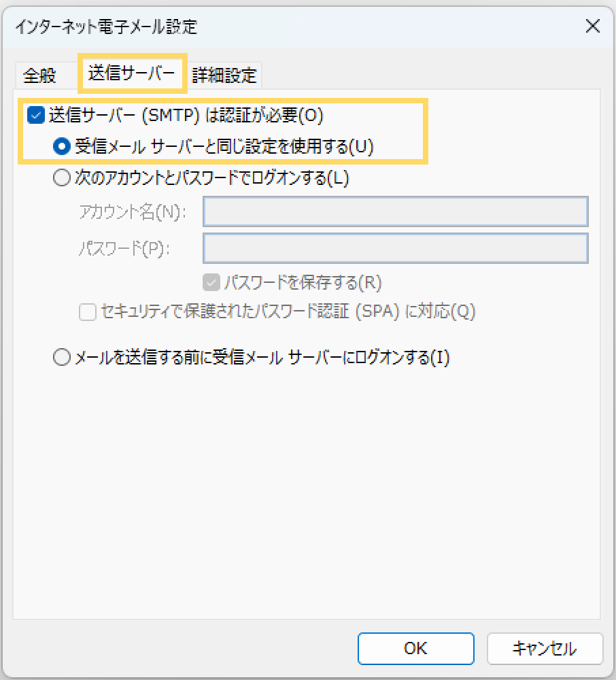Switch to the 全般 tab

click(x=39, y=75)
